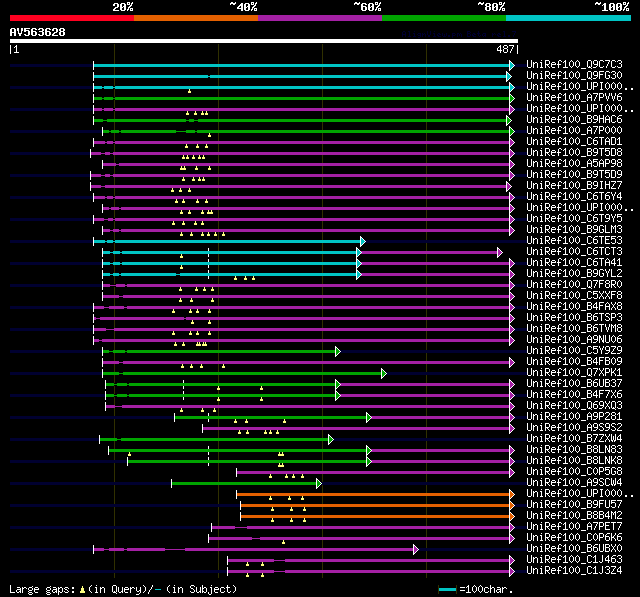Click the orange arrowhead ending the UniRef100_B9FU57 alignment
The width and height of the screenshot is (640, 597).
click(512, 506)
